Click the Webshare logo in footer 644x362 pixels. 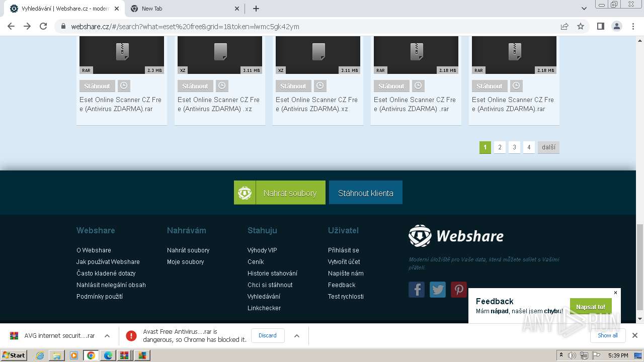(x=456, y=236)
